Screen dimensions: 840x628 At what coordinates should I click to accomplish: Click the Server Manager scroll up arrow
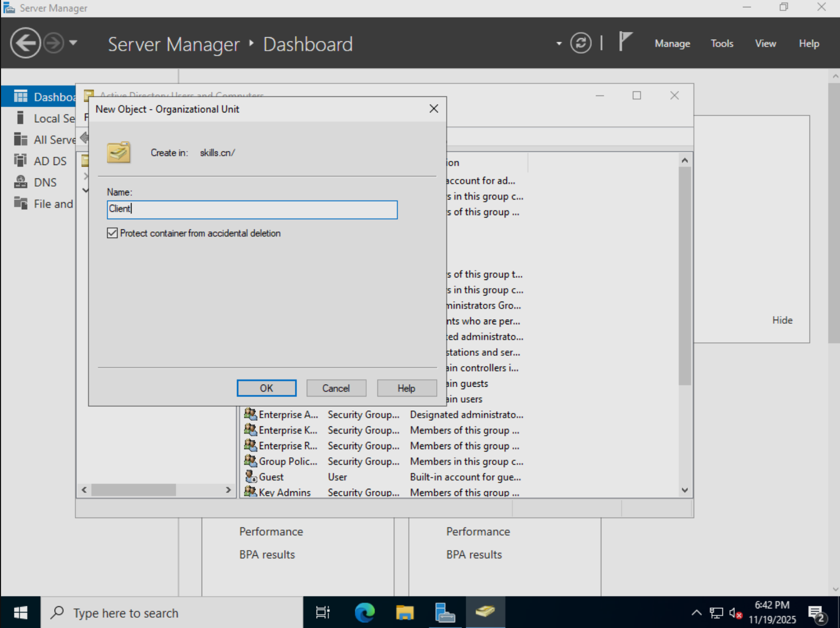(835, 76)
